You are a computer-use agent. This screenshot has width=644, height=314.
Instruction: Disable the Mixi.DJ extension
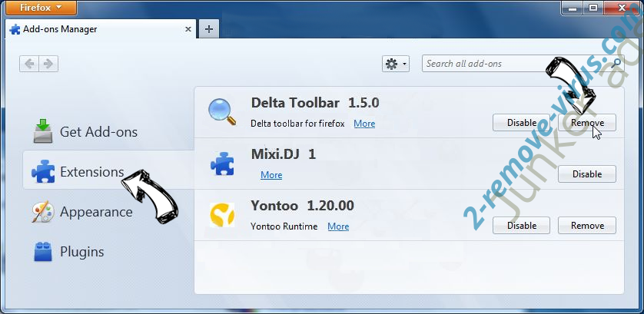click(587, 174)
